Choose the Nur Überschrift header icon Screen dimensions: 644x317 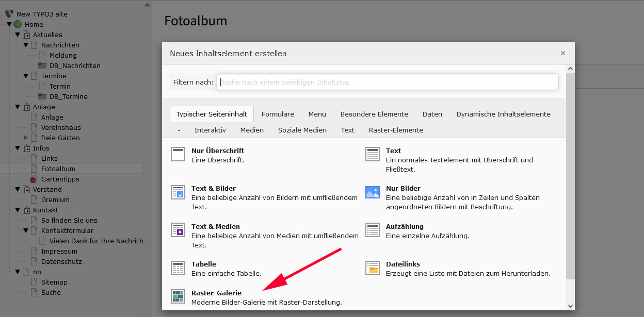(178, 154)
